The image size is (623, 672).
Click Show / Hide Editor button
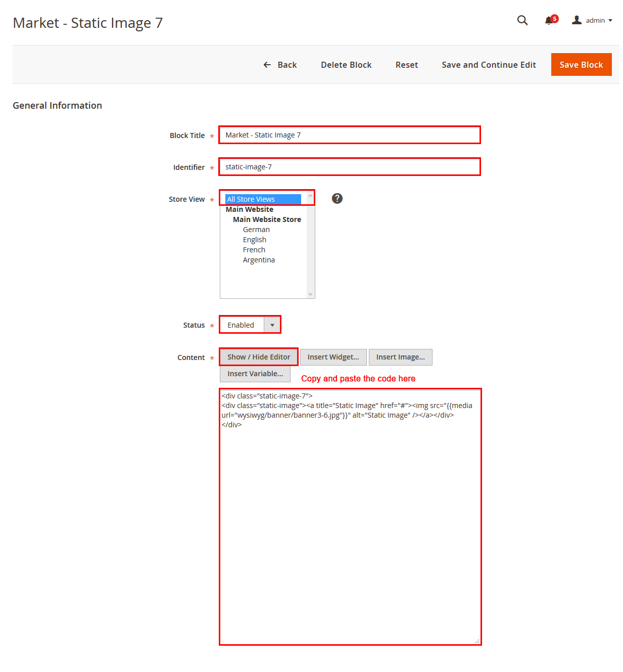(259, 357)
